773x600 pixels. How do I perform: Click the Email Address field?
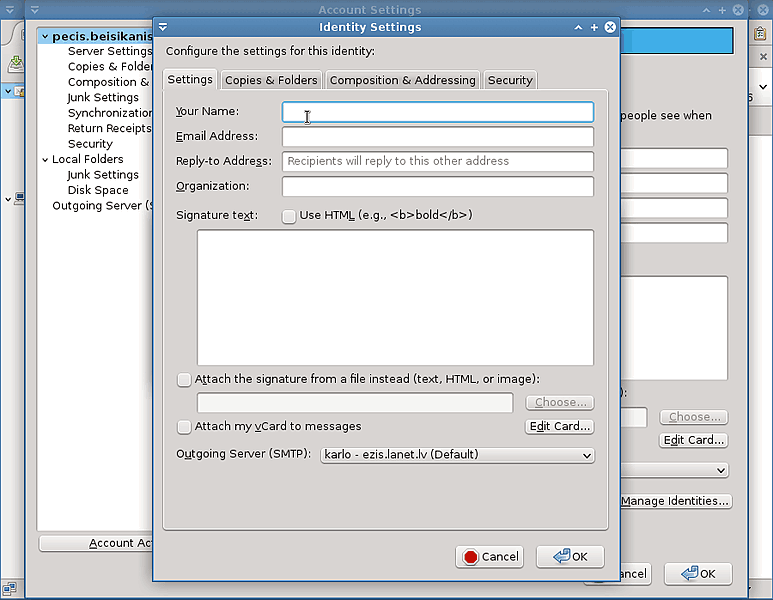pyautogui.click(x=438, y=137)
